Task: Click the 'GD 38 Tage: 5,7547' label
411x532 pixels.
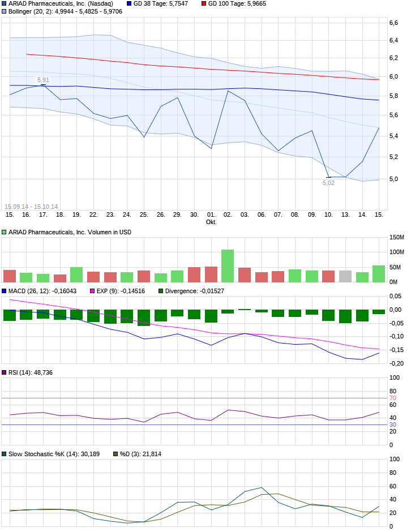Action: point(161,4)
